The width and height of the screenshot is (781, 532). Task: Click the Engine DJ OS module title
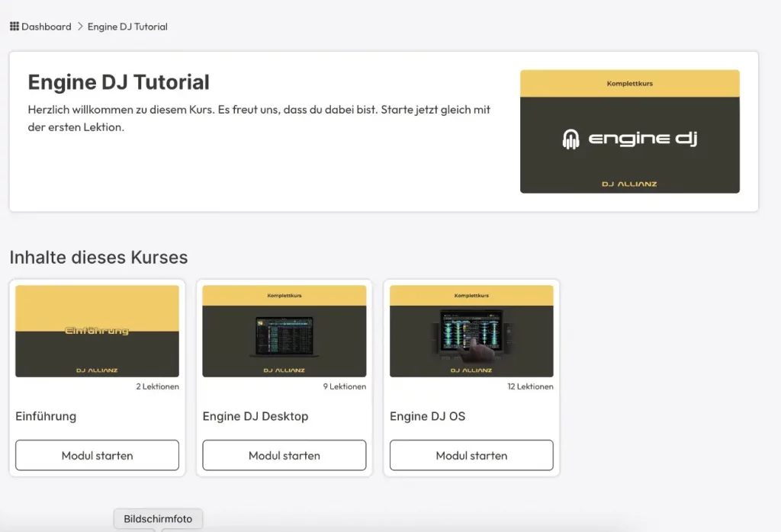click(x=427, y=416)
